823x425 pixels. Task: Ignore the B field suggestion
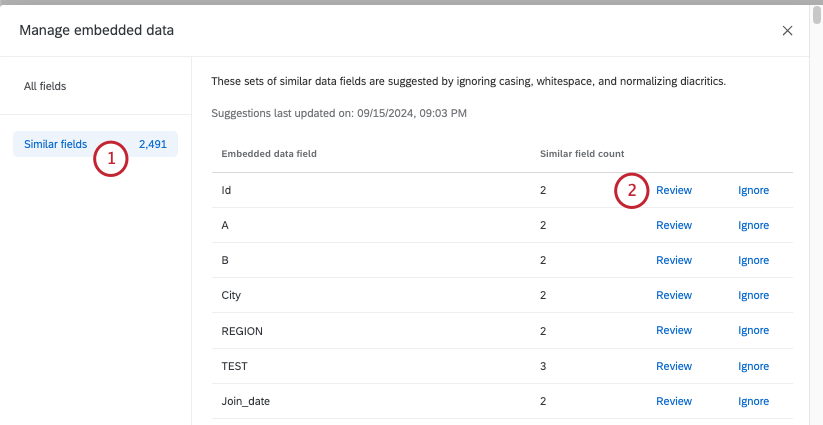[753, 260]
